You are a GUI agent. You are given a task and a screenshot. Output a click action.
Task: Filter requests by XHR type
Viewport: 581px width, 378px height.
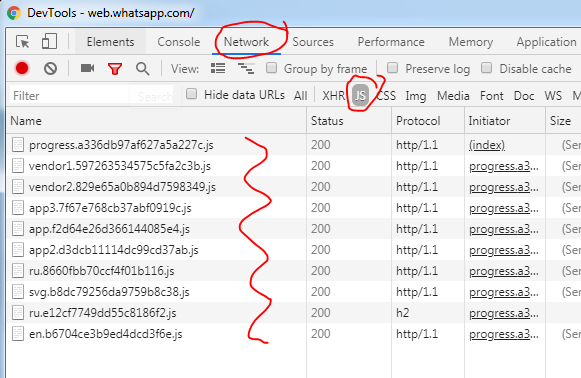[333, 96]
